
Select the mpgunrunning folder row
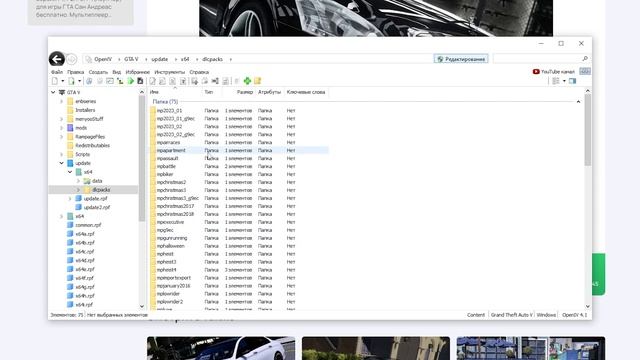point(239,238)
